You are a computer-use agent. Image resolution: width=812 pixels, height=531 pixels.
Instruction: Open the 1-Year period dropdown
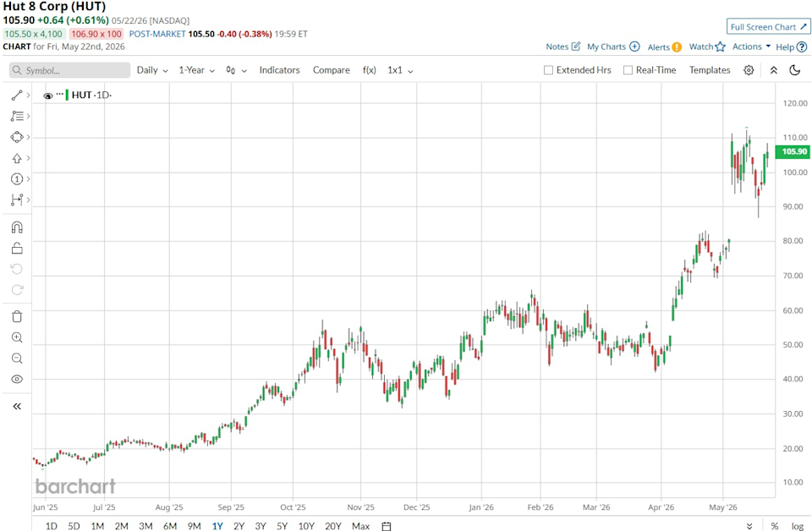(197, 70)
